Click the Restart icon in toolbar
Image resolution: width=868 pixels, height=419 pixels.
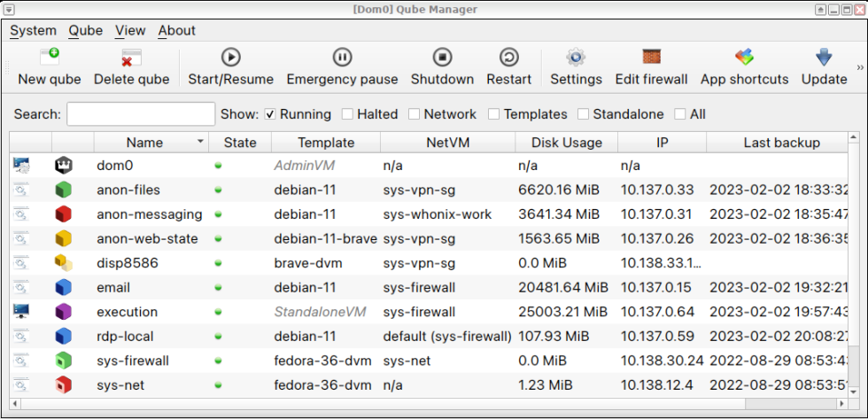508,58
